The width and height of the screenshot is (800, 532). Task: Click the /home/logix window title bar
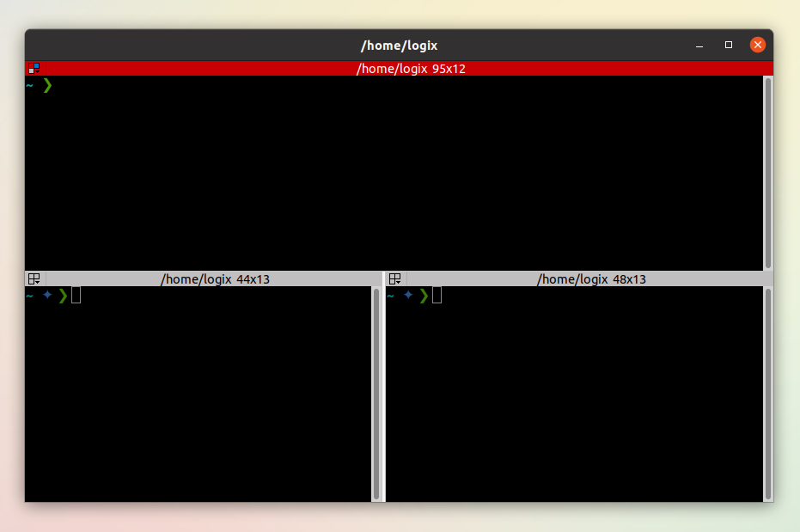click(x=400, y=45)
